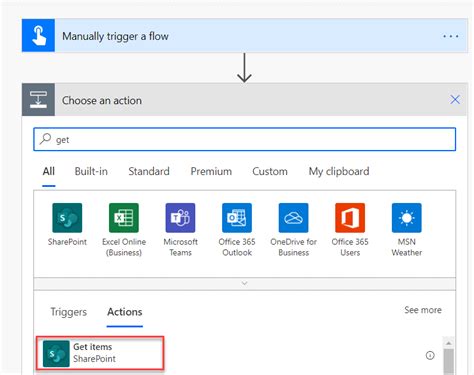Pick the OneDrive for Business connector
Viewport: 474px width, 375px height.
point(294,218)
